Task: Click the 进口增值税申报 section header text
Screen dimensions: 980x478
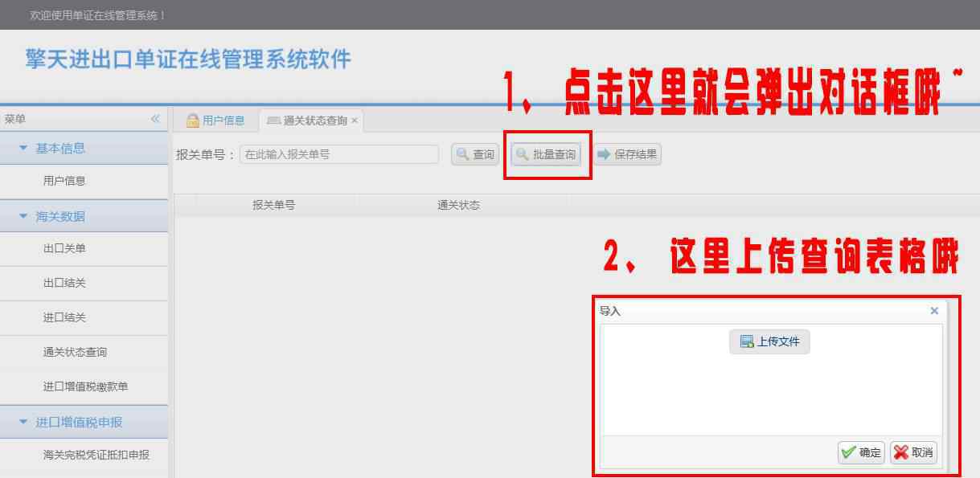Action: click(79, 422)
